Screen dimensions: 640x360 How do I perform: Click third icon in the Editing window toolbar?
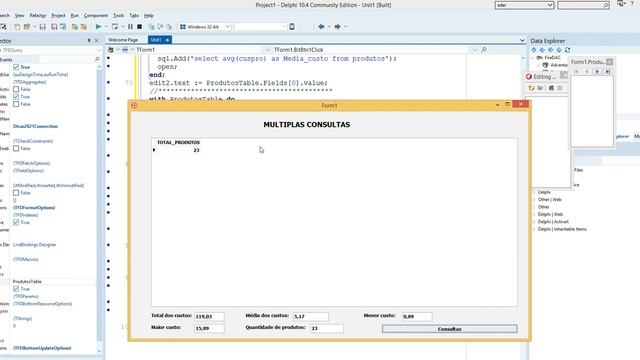(551, 88)
